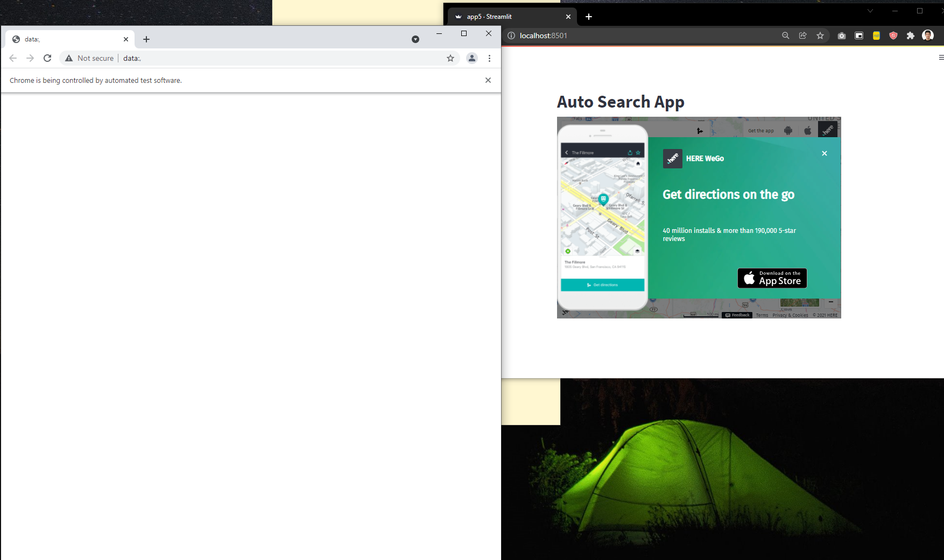Click the map zoom out minus button
944x560 pixels.
point(831,302)
